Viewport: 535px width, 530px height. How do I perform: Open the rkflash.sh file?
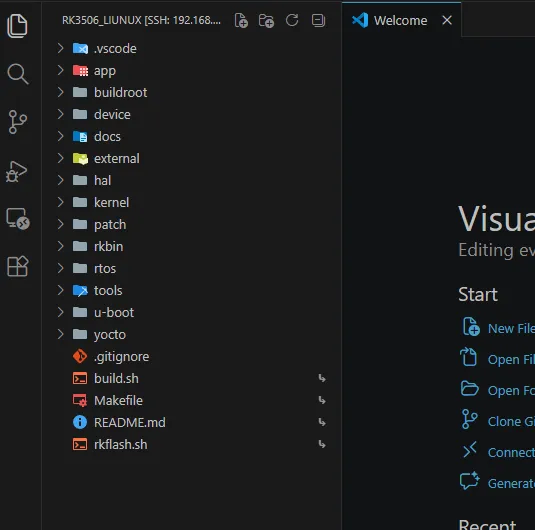tap(121, 444)
